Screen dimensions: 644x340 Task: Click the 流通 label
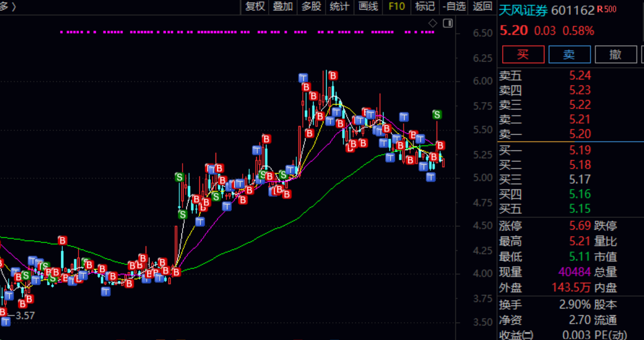pos(606,320)
